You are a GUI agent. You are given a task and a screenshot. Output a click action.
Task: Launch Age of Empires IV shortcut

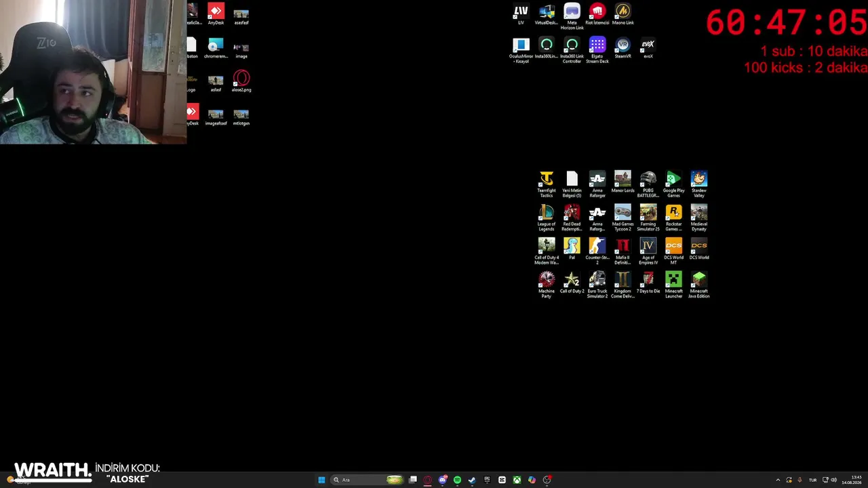[648, 251]
